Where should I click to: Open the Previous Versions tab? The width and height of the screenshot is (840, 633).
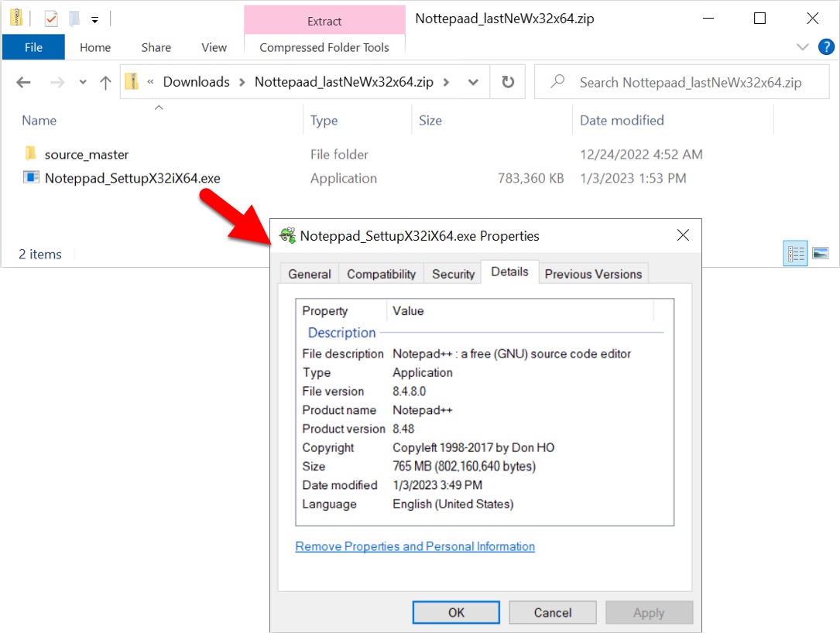pos(593,274)
